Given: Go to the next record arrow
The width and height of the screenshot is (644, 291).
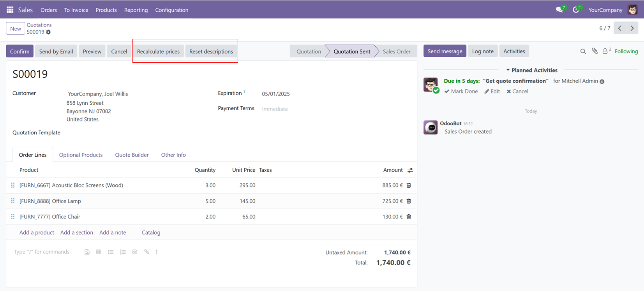Looking at the screenshot, I should (x=632, y=28).
